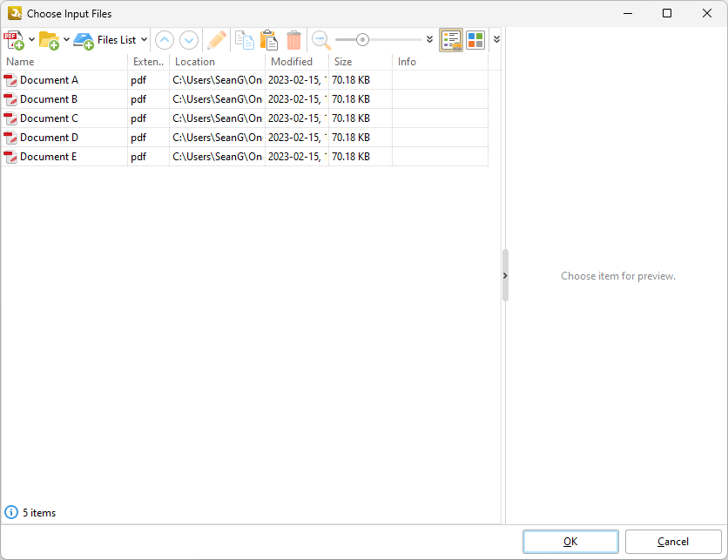This screenshot has width=728, height=560.
Task: Click the PDF icon beside Document A
Action: (x=10, y=80)
